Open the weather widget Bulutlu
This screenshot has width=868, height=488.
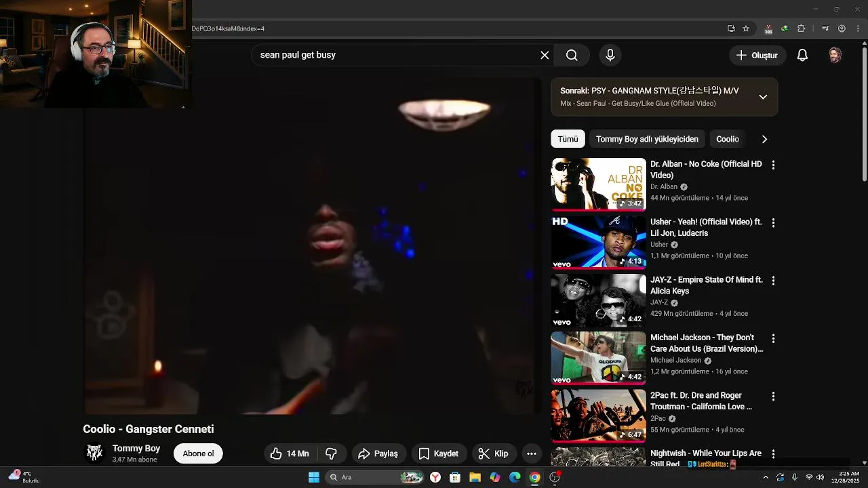[24, 477]
